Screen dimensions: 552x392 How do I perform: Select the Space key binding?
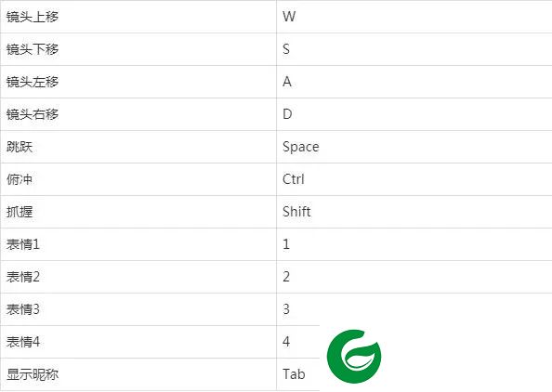(x=301, y=147)
